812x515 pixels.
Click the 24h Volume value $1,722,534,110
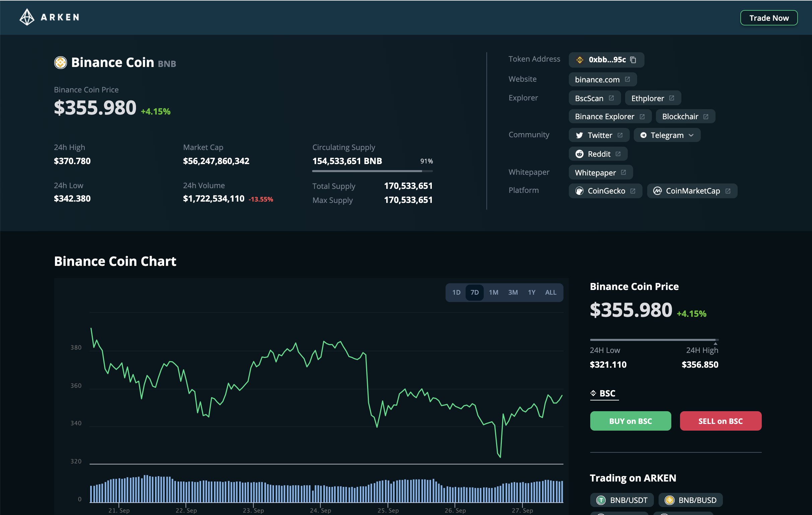(213, 199)
